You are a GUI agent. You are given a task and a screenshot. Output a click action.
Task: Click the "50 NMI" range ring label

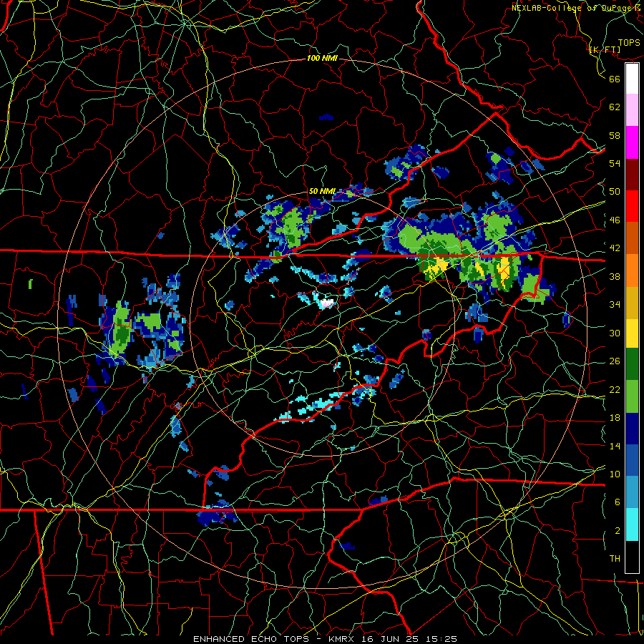click(322, 191)
